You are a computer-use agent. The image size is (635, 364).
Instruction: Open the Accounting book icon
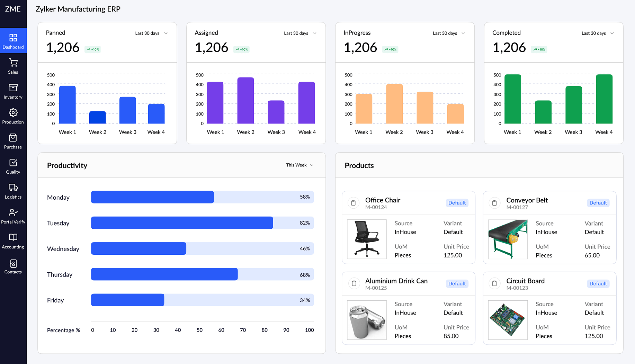click(x=13, y=237)
